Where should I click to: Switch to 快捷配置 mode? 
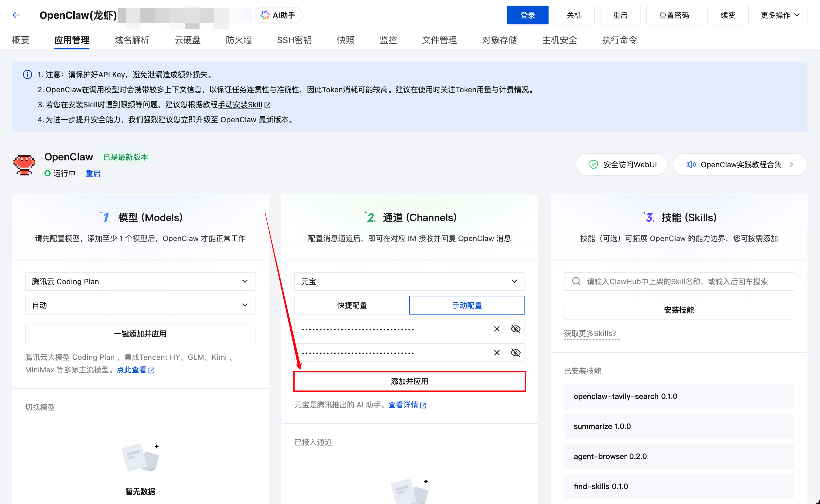point(352,305)
